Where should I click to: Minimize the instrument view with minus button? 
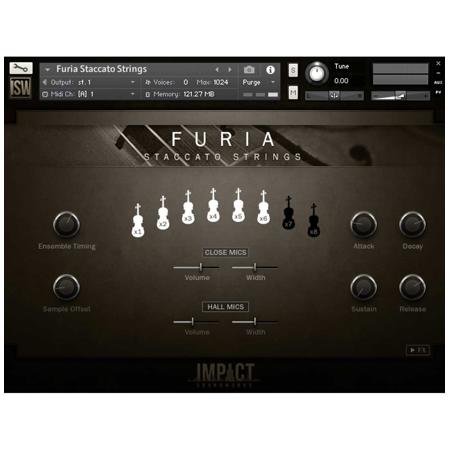coord(438,73)
